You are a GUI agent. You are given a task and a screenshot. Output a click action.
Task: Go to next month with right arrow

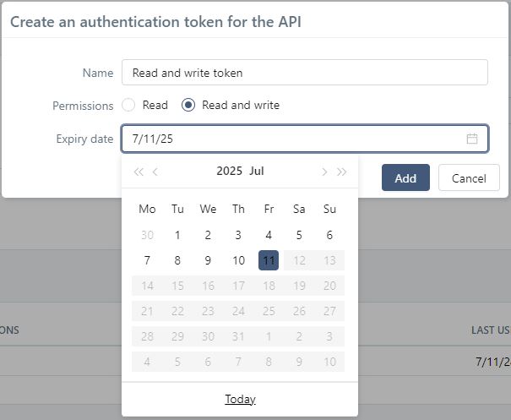(324, 172)
